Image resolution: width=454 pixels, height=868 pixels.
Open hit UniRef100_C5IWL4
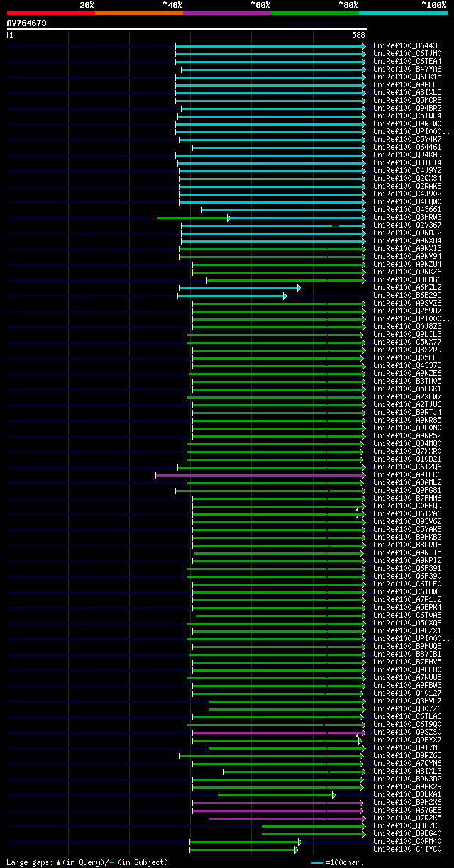point(408,116)
